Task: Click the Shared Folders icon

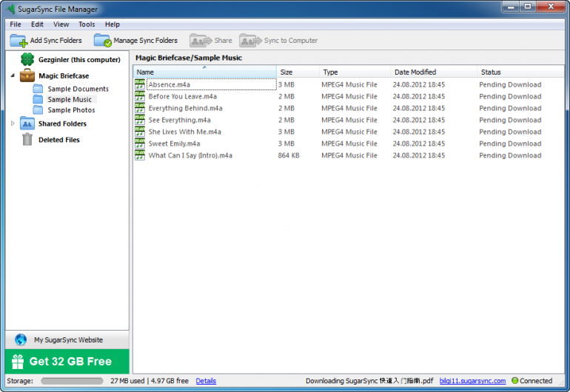Action: tap(27, 124)
